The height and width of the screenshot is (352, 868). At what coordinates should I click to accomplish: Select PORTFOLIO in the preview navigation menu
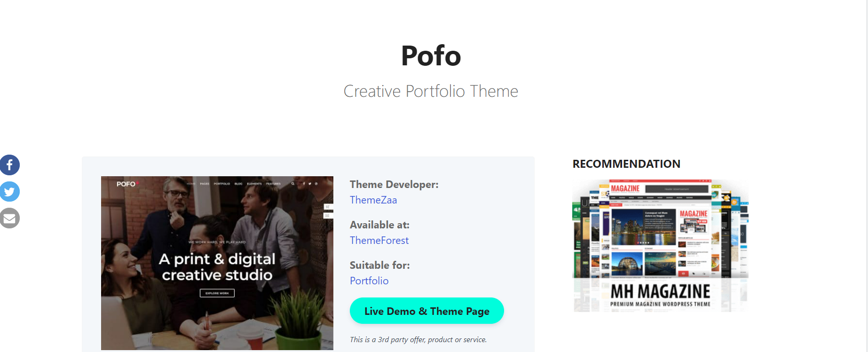click(x=222, y=184)
